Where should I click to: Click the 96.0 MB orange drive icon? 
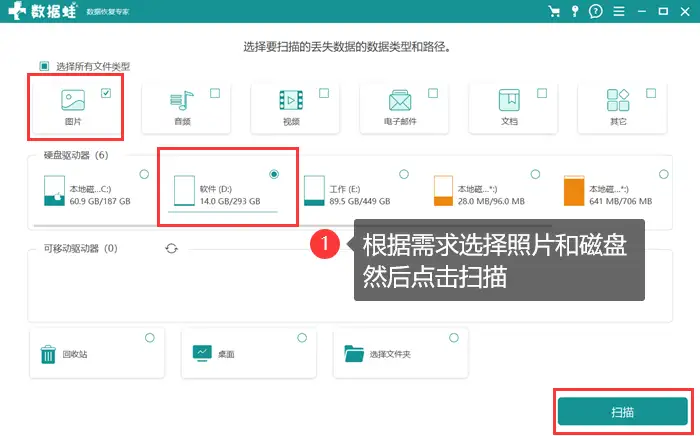443,191
